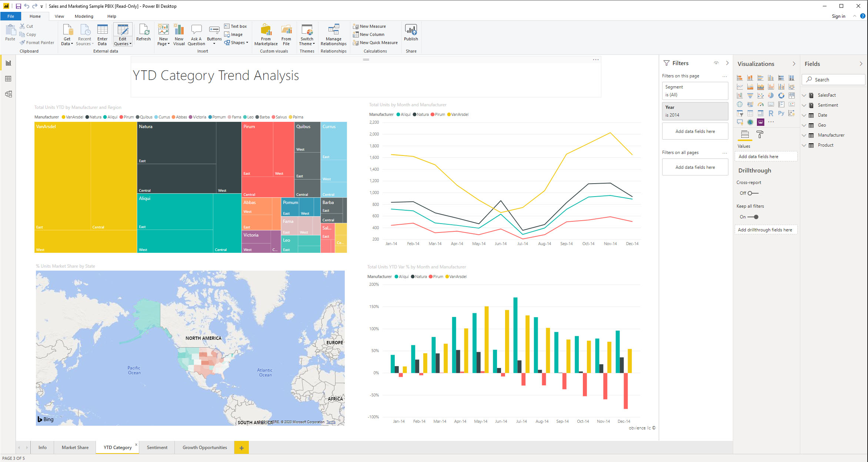868x462 pixels.
Task: Switch to Data view in left sidebar
Action: click(8, 78)
